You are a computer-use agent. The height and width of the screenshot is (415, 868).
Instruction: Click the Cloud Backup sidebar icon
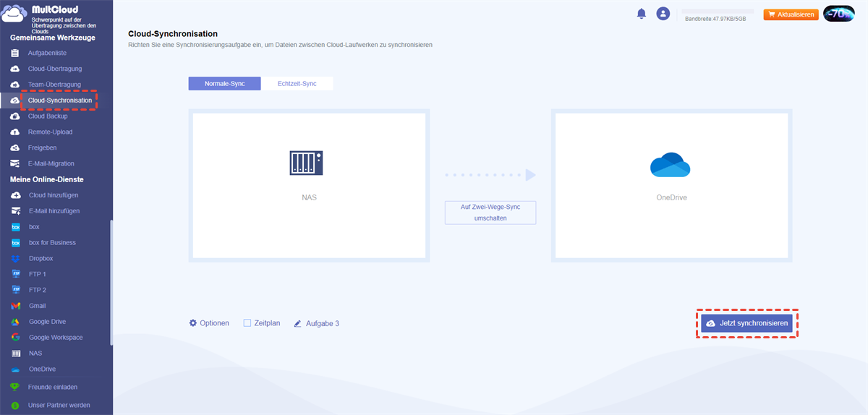pos(15,116)
